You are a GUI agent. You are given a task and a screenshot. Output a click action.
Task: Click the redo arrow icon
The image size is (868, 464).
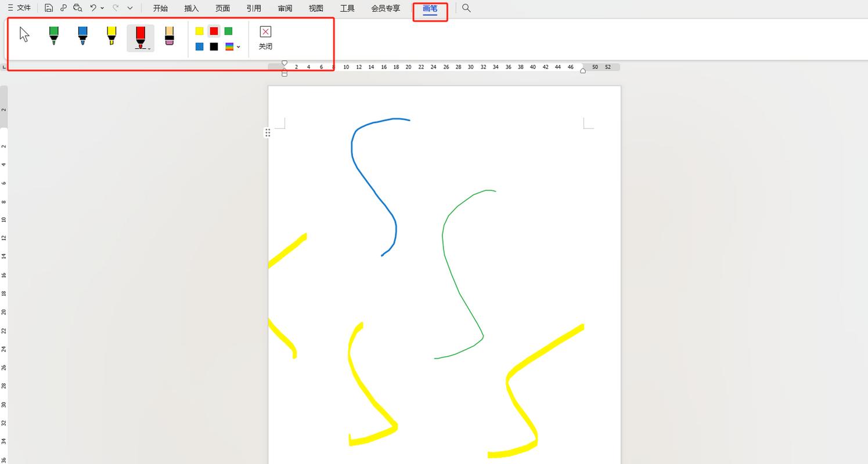tap(116, 8)
